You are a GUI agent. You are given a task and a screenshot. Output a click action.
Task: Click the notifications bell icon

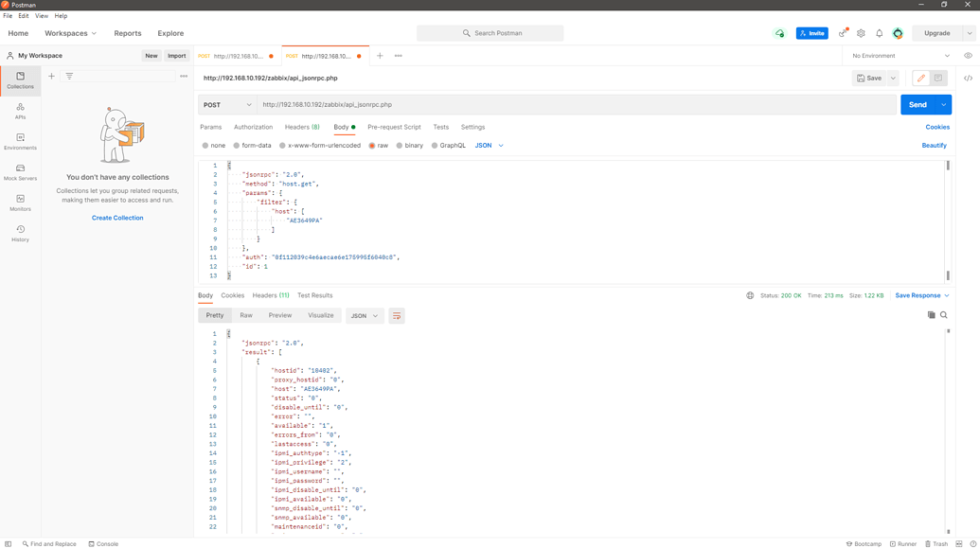point(879,33)
